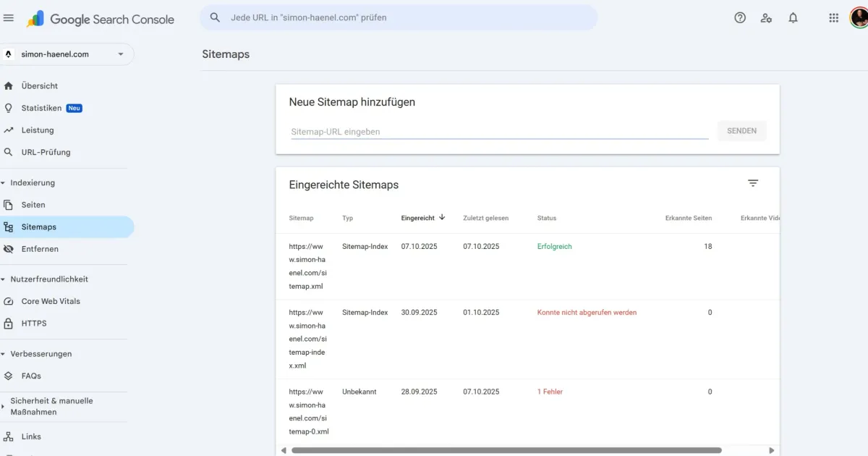
Task: Click the horizontal table scrollbar
Action: coord(506,450)
